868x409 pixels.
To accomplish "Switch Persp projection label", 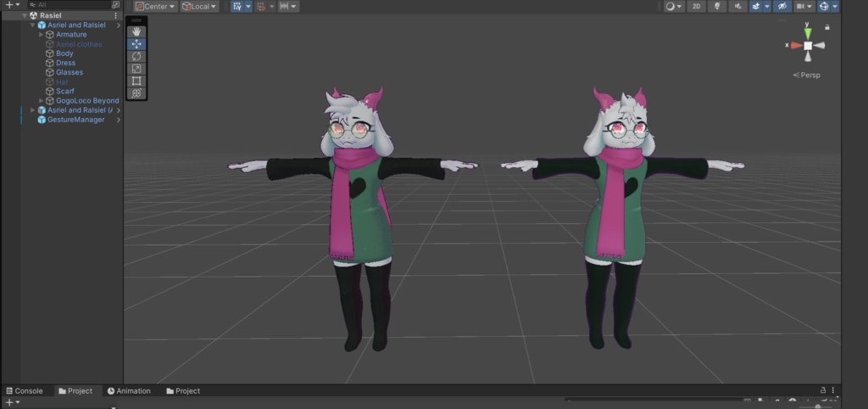I will [x=807, y=75].
